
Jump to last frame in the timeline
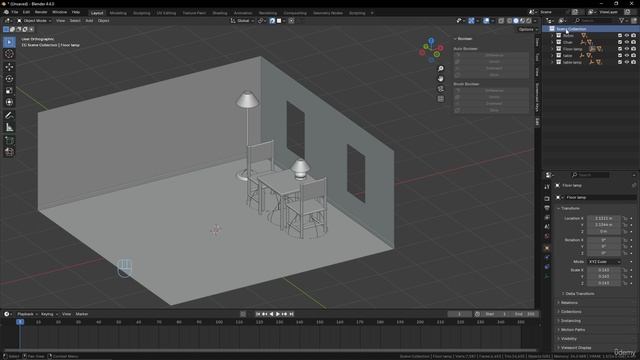click(x=291, y=314)
